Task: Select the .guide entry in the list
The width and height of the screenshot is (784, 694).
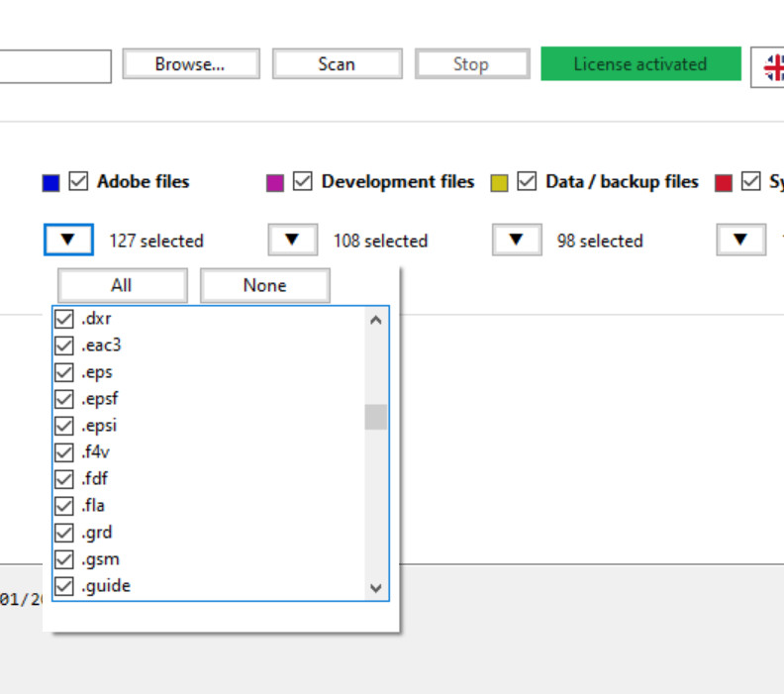Action: 105,586
